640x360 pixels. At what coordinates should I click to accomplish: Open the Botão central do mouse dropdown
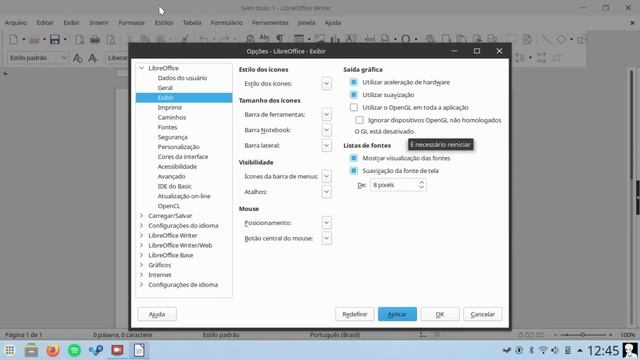point(326,238)
